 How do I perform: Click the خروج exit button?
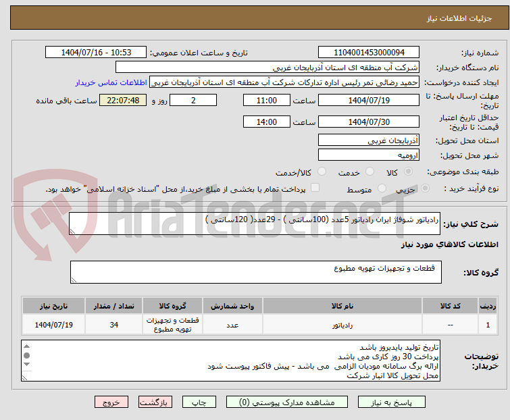click(x=111, y=402)
